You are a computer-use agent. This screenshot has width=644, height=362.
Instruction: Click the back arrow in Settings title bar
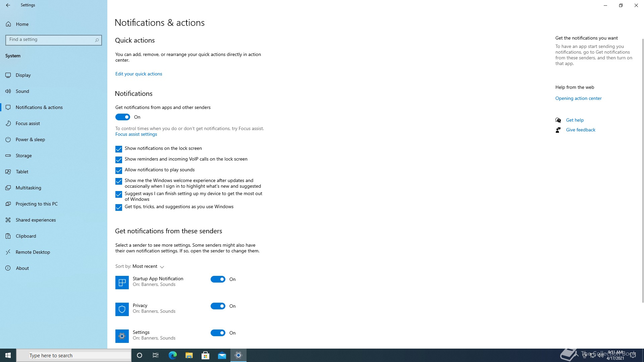[x=8, y=5]
